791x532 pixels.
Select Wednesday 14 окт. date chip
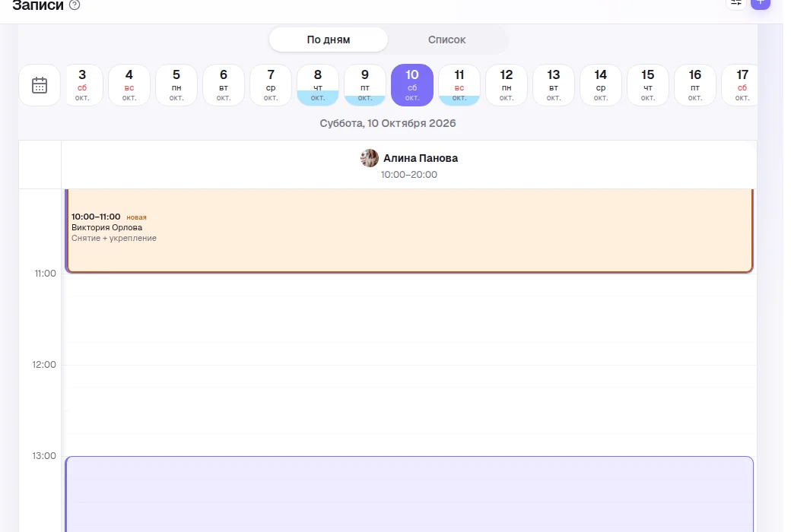point(601,85)
